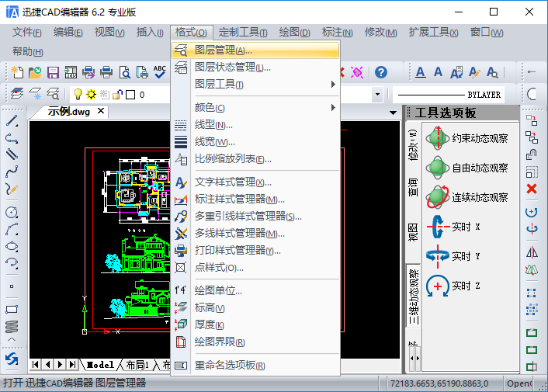Click the underlined A text style icon
The width and height of the screenshot is (548, 392).
click(x=421, y=72)
